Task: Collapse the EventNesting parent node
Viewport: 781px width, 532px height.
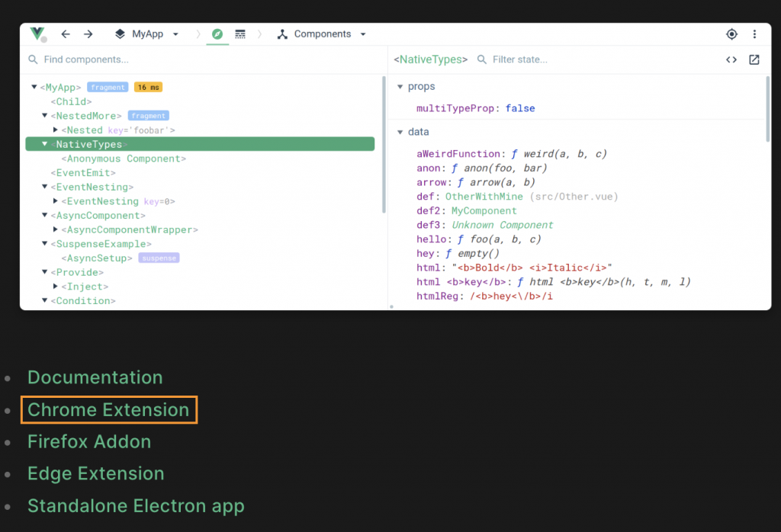Action: (44, 187)
